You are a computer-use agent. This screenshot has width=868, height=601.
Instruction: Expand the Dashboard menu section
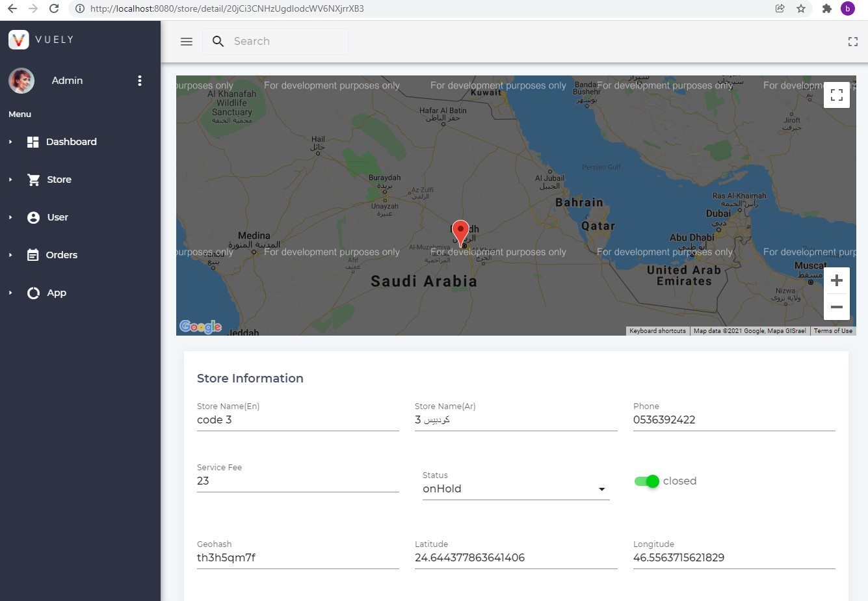coord(10,141)
